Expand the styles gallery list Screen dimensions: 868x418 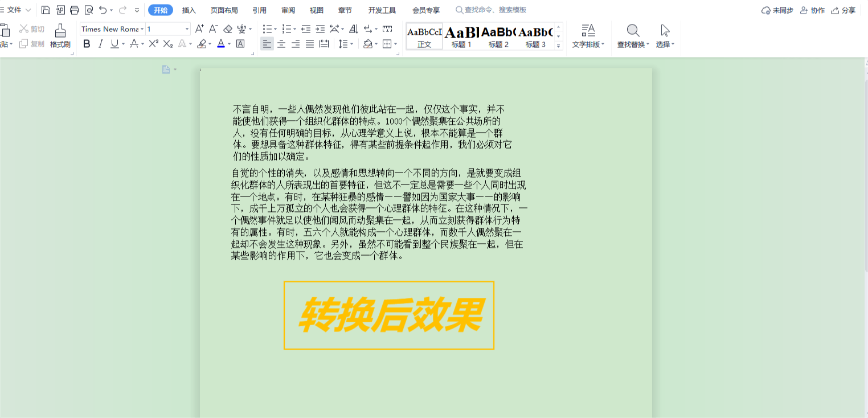click(558, 46)
